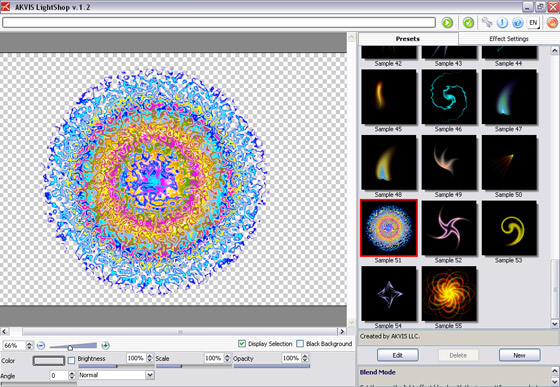Adjust the Scale slider
Image resolution: width=560 pixels, height=387 pixels.
194,366
